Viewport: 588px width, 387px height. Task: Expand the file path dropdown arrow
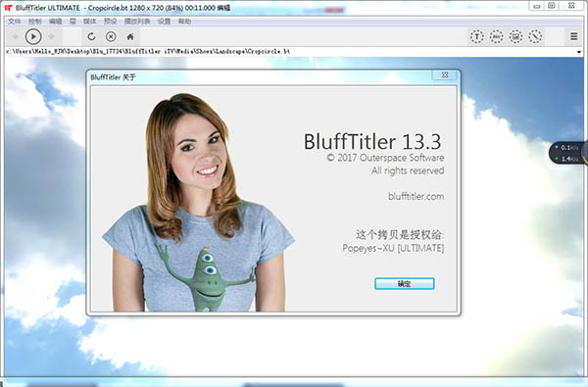pyautogui.click(x=579, y=52)
